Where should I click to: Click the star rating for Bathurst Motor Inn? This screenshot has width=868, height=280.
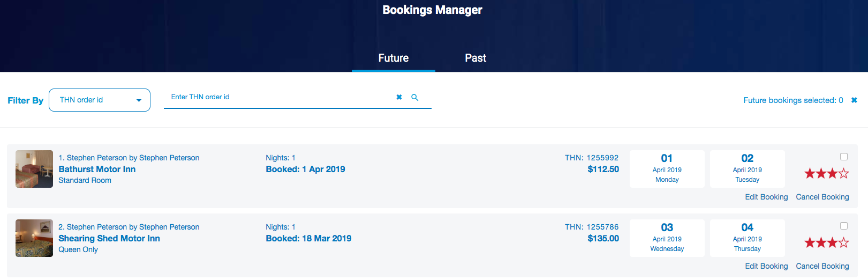tap(826, 173)
